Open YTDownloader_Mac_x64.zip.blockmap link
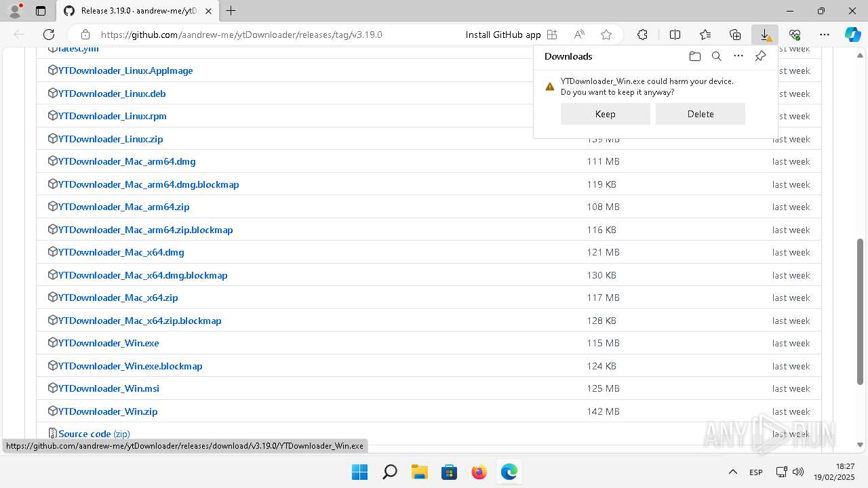The height and width of the screenshot is (488, 868). pyautogui.click(x=140, y=321)
